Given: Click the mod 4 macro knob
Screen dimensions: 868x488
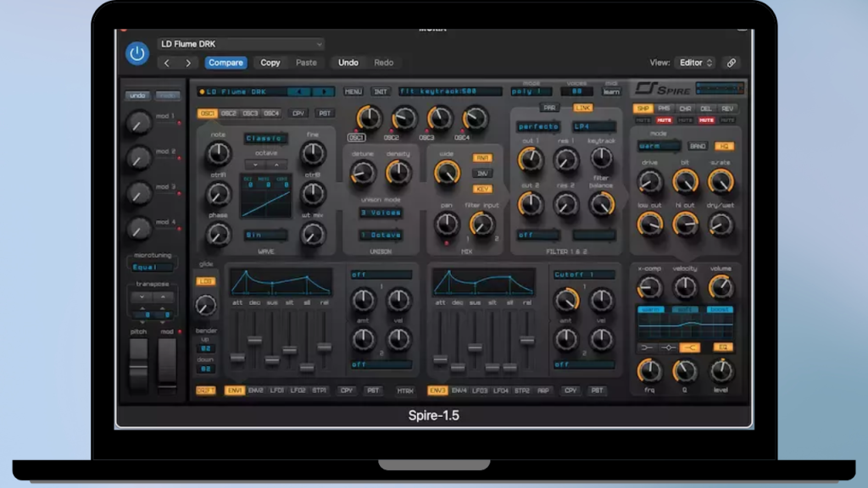Looking at the screenshot, I should point(138,229).
